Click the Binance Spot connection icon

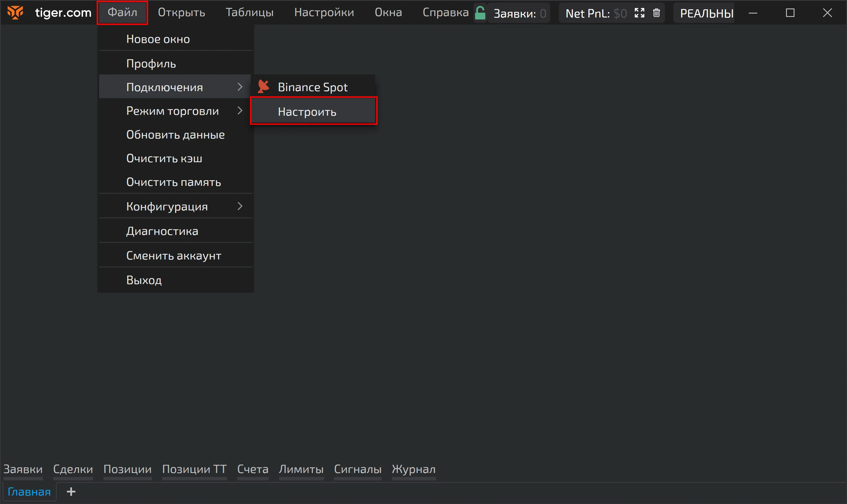(263, 87)
